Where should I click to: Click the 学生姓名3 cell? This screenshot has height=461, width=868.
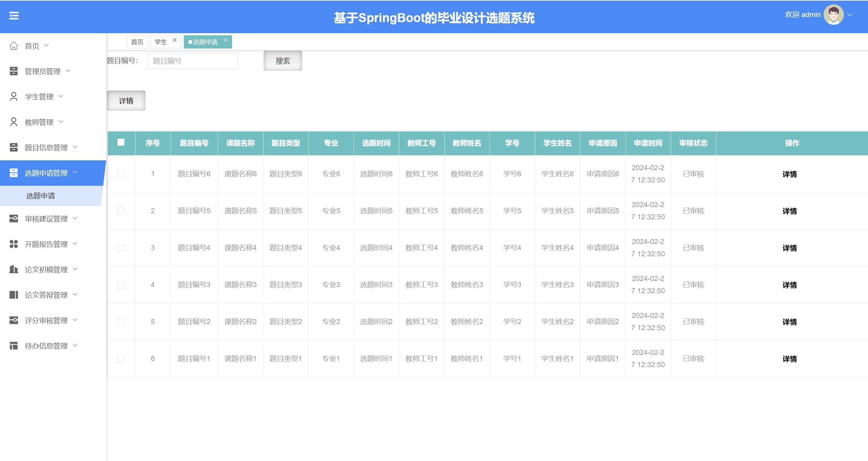click(x=557, y=285)
